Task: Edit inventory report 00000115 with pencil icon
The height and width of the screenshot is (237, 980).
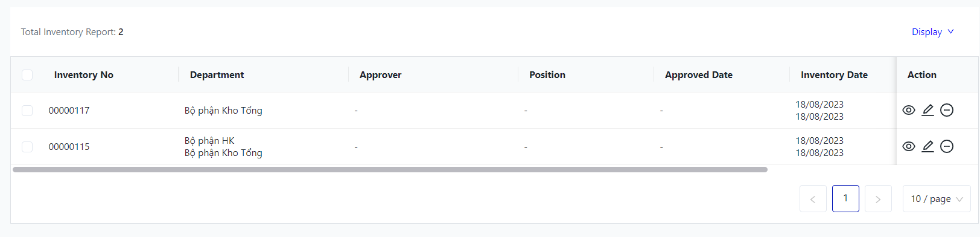Action: coord(927,146)
